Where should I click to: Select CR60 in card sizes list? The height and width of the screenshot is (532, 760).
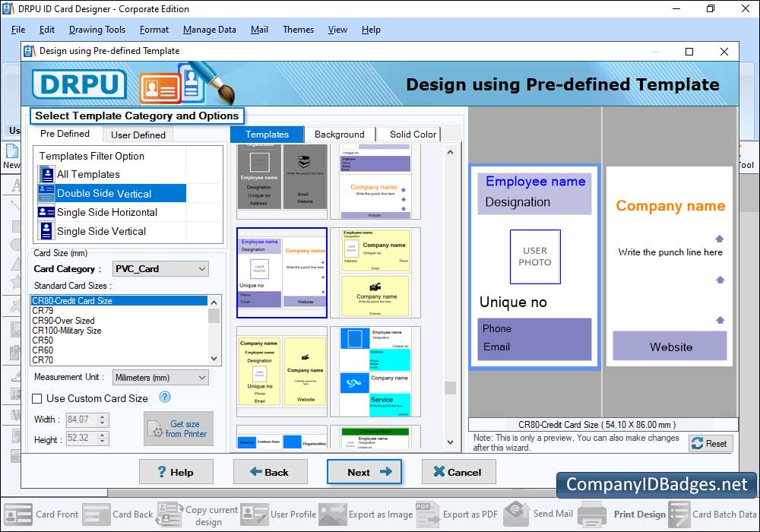pos(119,350)
